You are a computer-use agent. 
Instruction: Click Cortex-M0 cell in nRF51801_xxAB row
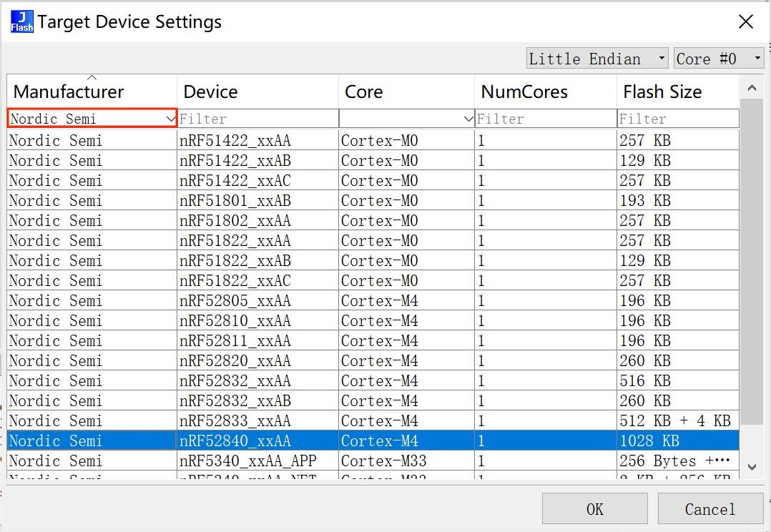pyautogui.click(x=407, y=200)
